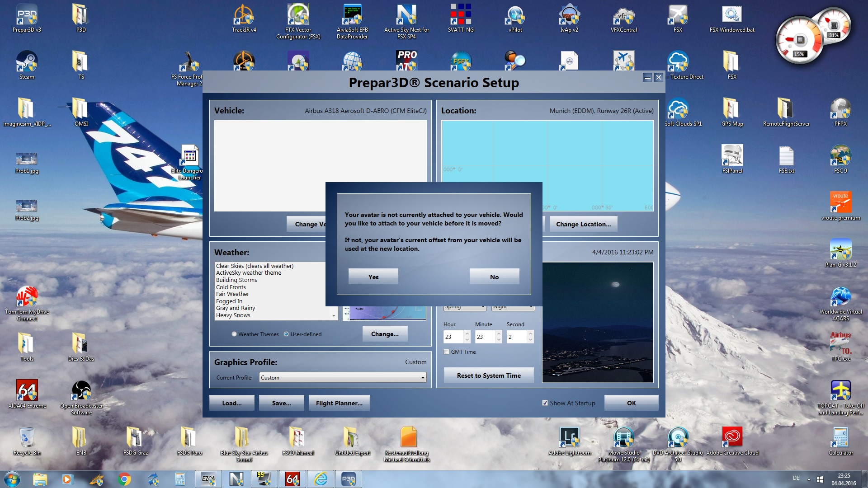Screen dimensions: 868x488
Task: Launch Steam from the desktop
Action: tap(27, 65)
